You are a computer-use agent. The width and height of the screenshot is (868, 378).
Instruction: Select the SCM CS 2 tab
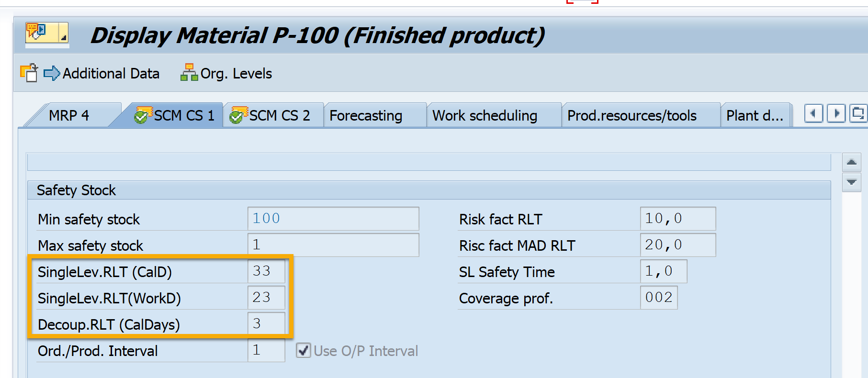(271, 116)
